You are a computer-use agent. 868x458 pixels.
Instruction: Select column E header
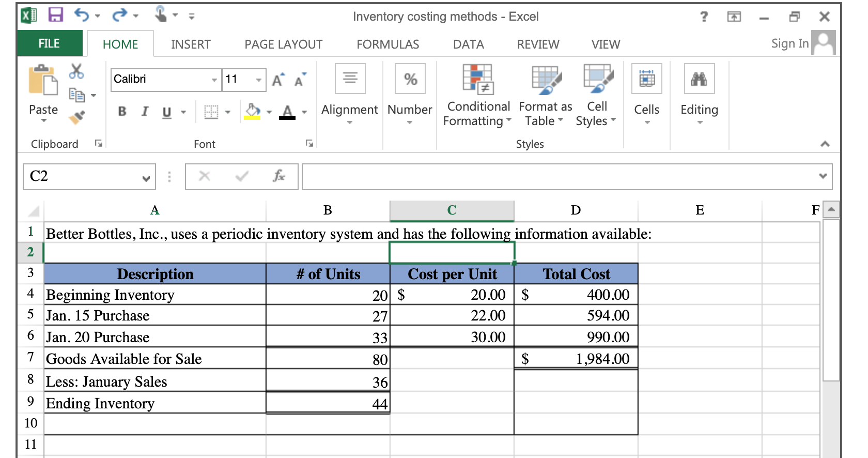[700, 210]
